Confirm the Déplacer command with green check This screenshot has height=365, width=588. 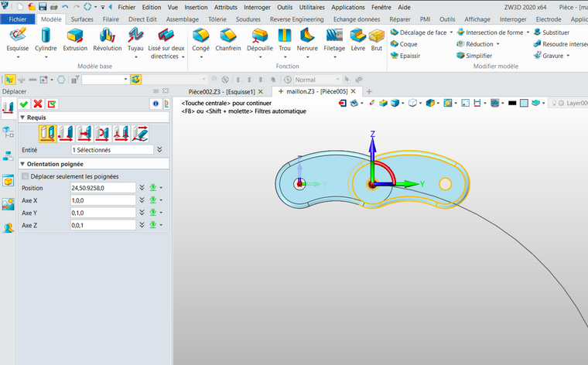(x=25, y=104)
